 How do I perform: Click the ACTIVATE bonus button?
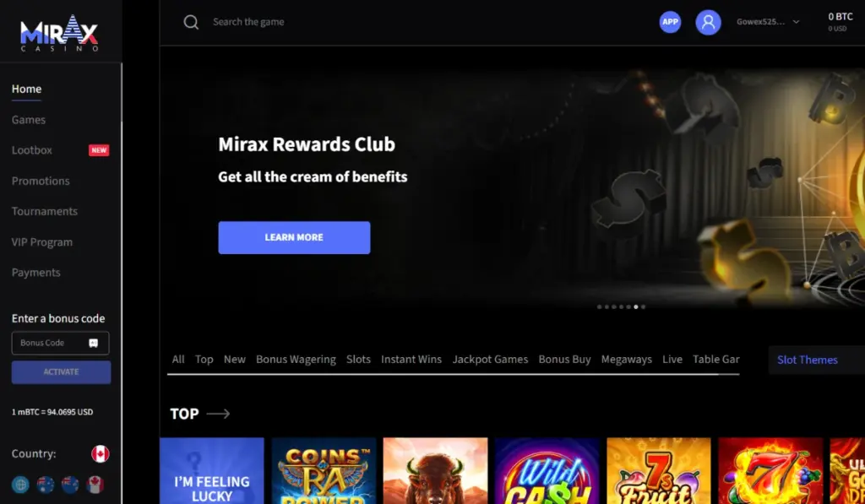(61, 372)
